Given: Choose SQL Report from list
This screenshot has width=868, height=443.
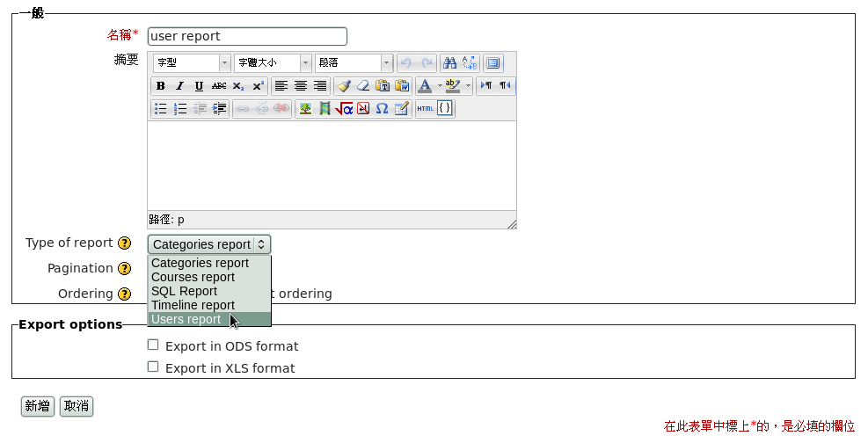Looking at the screenshot, I should [x=184, y=291].
